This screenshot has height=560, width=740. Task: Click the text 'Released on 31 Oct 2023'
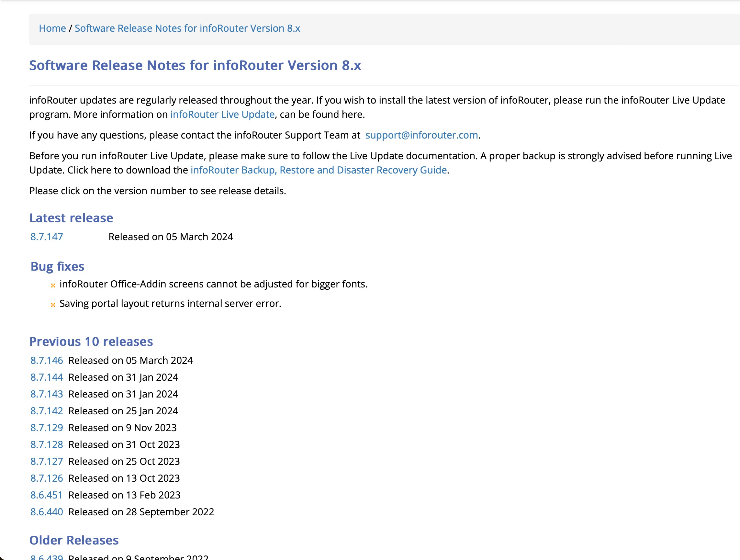(124, 444)
